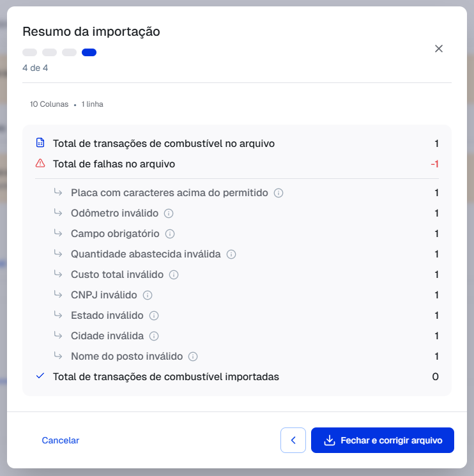Click info icon beside Placa com caracteres

(279, 193)
